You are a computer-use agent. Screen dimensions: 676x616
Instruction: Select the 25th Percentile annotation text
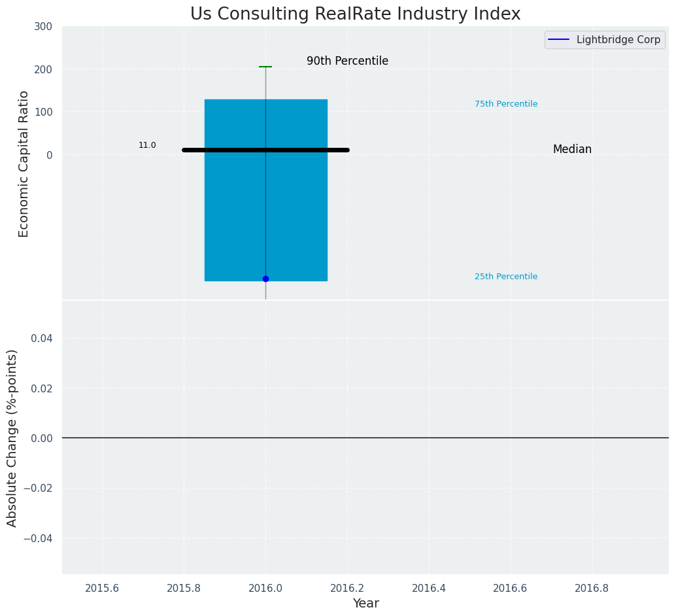point(506,277)
